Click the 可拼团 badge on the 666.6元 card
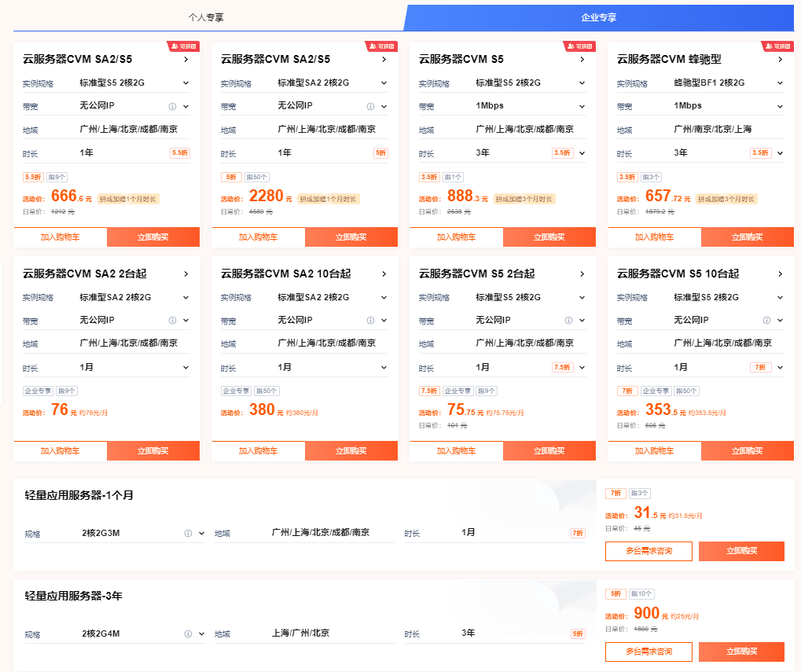 click(x=184, y=46)
